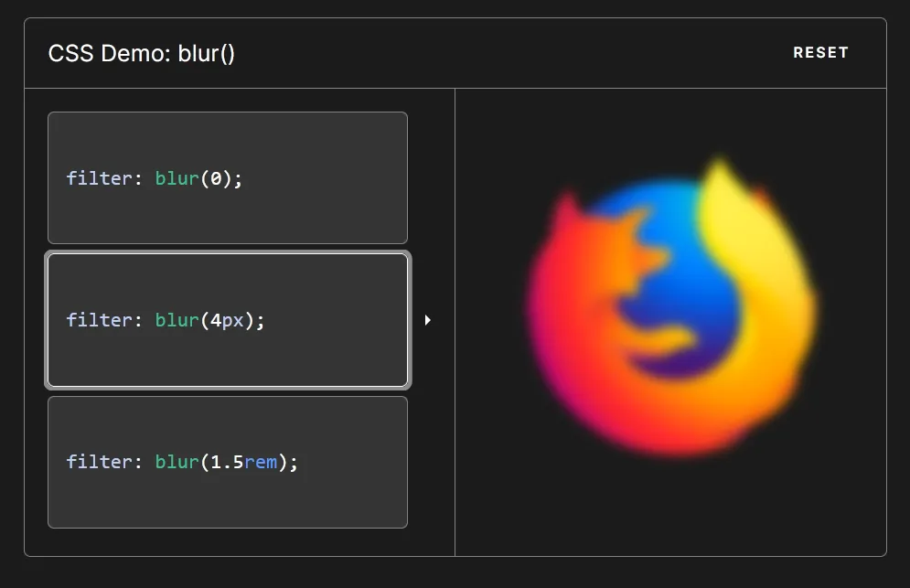Click the blue globe in the Firefox logo
Image resolution: width=910 pixels, height=588 pixels.
pyautogui.click(x=677, y=274)
